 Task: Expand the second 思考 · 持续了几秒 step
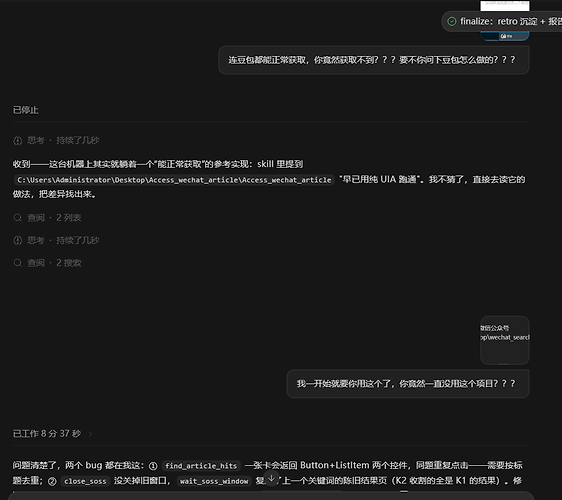coord(56,240)
